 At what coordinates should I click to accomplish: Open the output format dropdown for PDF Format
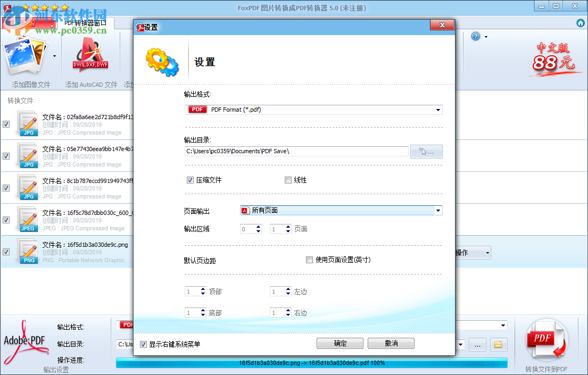coord(438,109)
